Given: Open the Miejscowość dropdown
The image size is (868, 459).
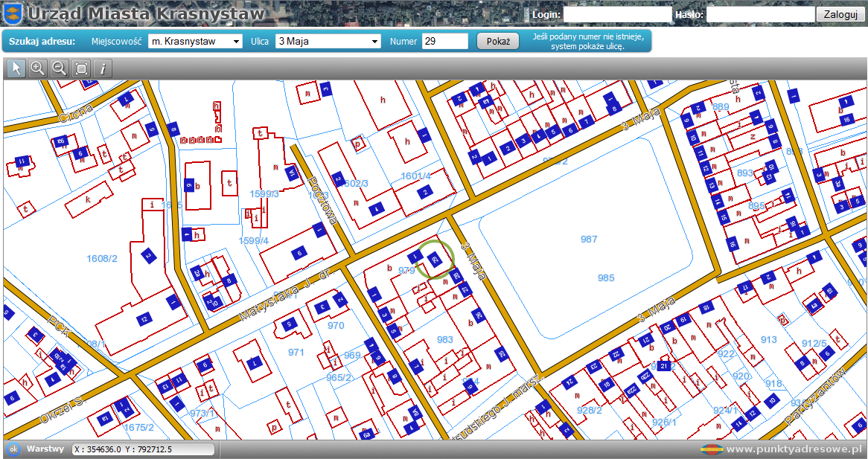Looking at the screenshot, I should pos(195,42).
